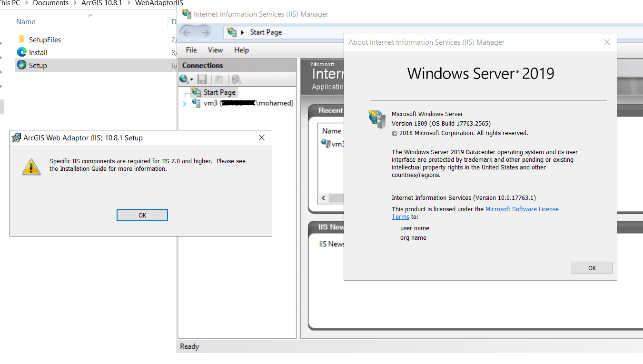The height and width of the screenshot is (364, 643).
Task: Select the Setup globe icon in File Explorer
Action: point(21,65)
